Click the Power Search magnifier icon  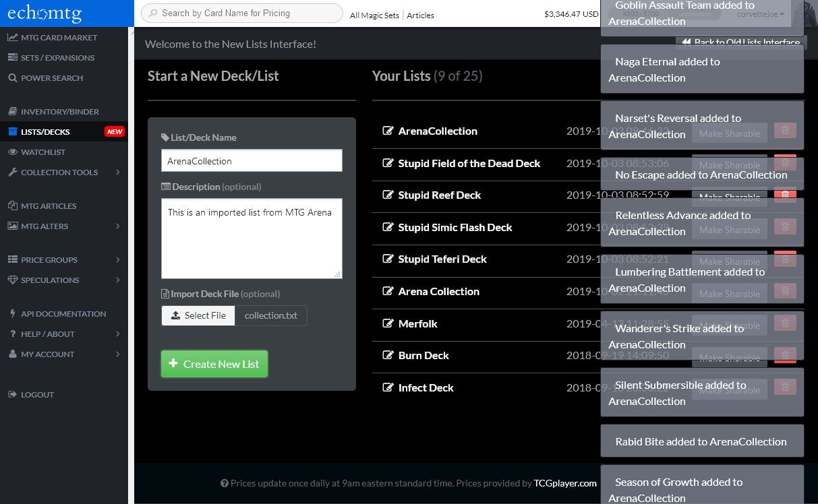tap(13, 78)
